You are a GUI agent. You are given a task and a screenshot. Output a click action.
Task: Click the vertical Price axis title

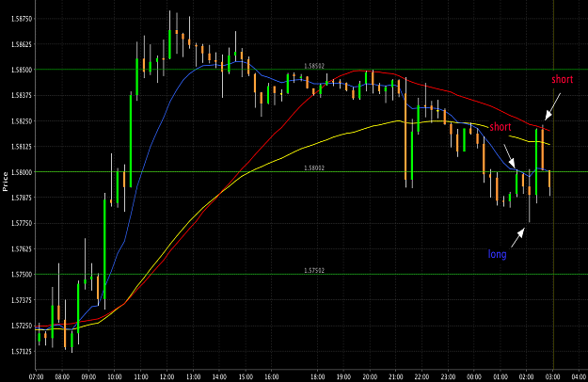tap(6, 182)
